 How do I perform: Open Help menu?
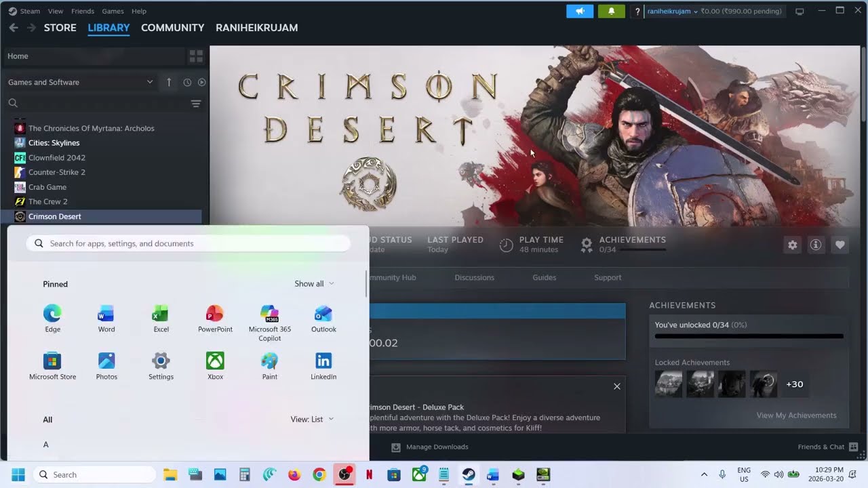[139, 12]
